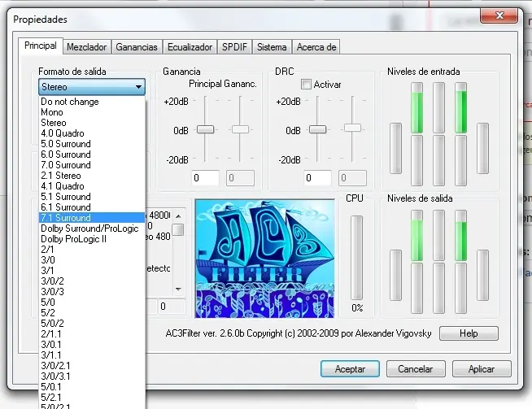
Task: Click the Help button
Action: pyautogui.click(x=469, y=333)
